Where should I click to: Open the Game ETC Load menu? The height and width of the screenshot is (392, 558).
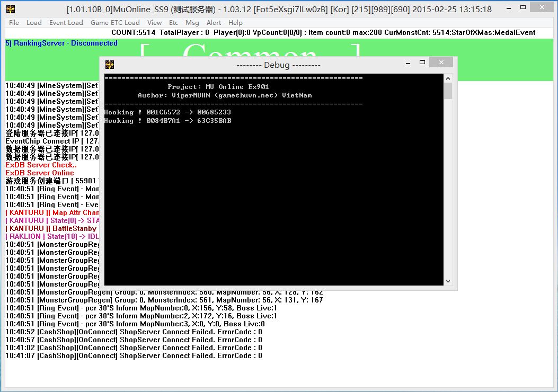point(115,22)
